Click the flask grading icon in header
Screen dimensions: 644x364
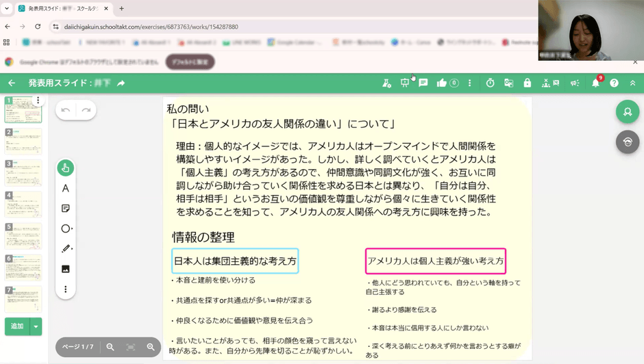point(386,83)
